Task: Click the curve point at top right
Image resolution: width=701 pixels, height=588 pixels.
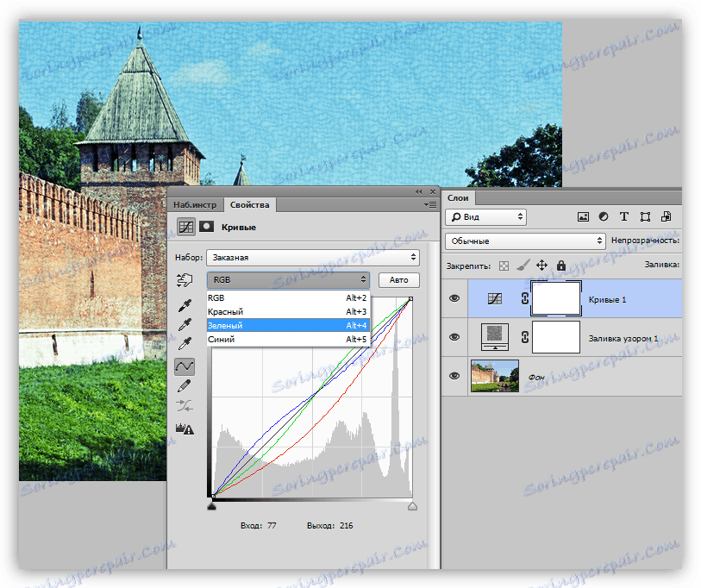Action: (x=410, y=298)
